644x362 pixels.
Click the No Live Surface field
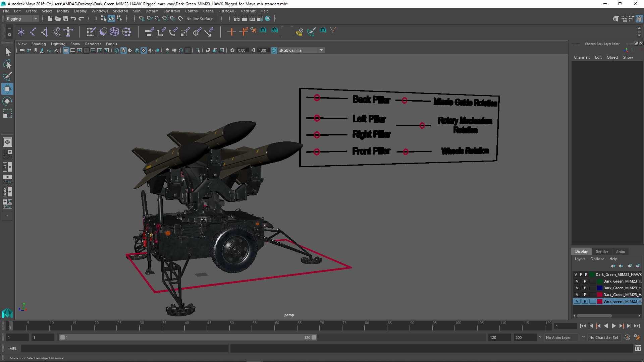[201, 19]
